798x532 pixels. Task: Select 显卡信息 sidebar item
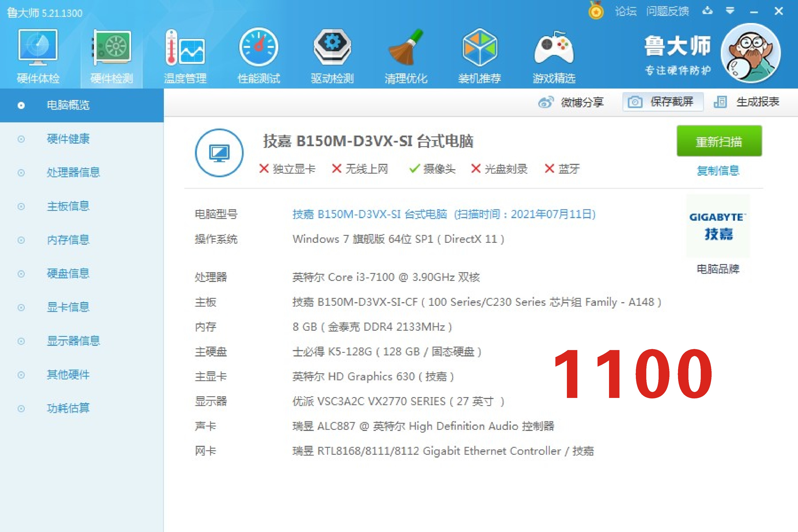pyautogui.click(x=82, y=307)
